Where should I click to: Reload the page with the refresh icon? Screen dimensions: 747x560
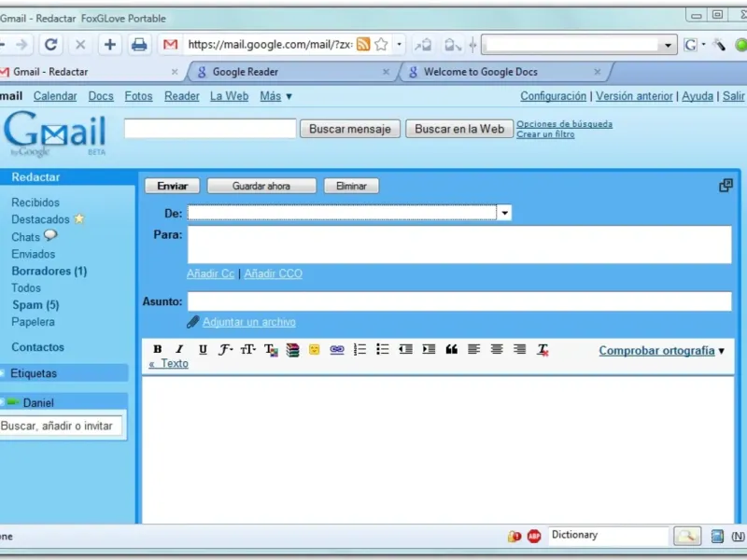pos(51,45)
